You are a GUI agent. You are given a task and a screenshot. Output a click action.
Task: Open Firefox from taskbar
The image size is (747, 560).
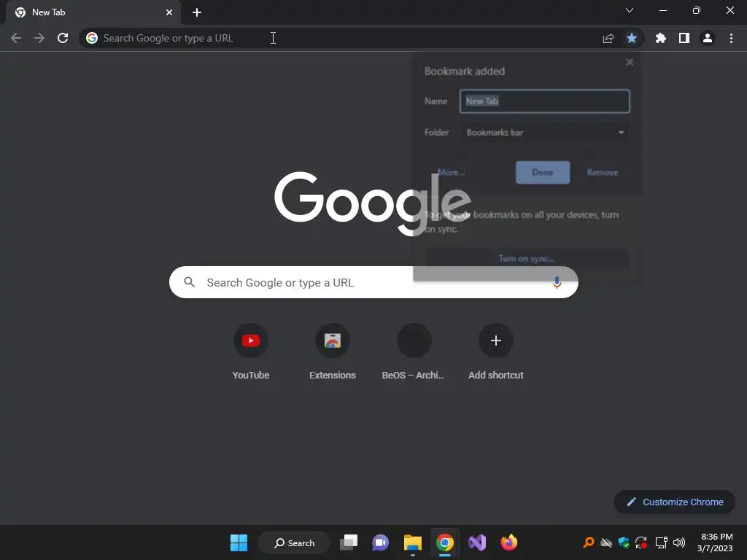click(508, 542)
